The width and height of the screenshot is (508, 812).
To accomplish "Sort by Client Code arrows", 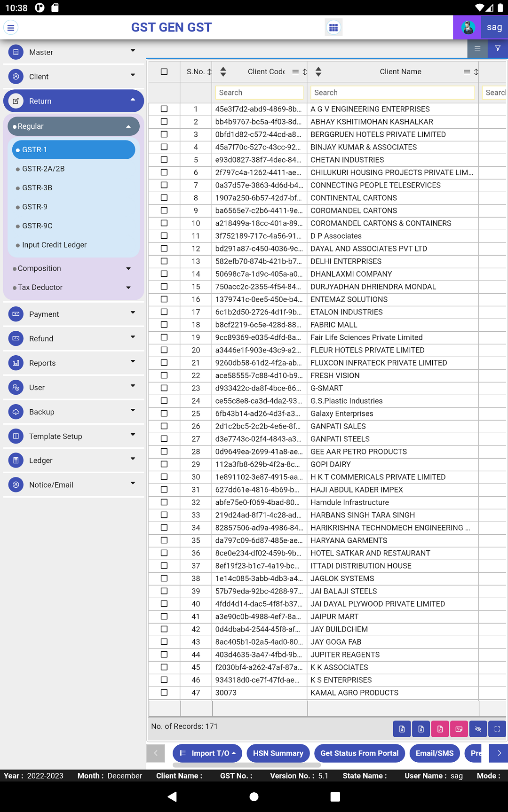I will click(223, 71).
